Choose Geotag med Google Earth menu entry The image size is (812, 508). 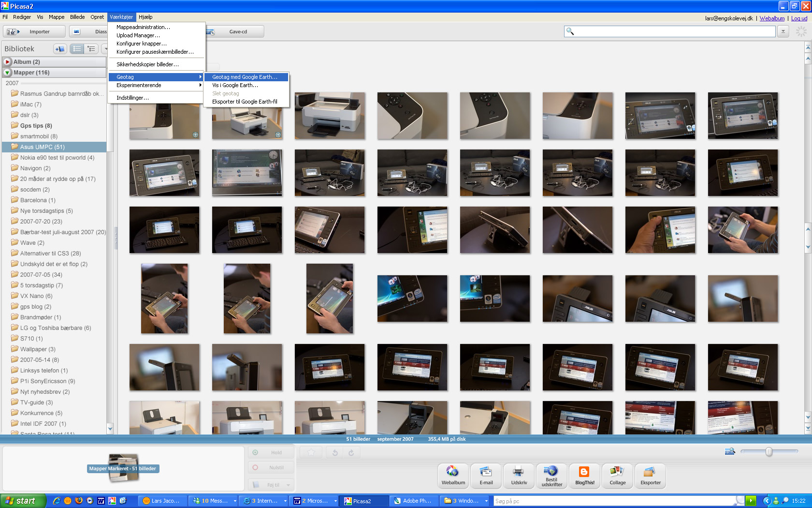pos(246,77)
